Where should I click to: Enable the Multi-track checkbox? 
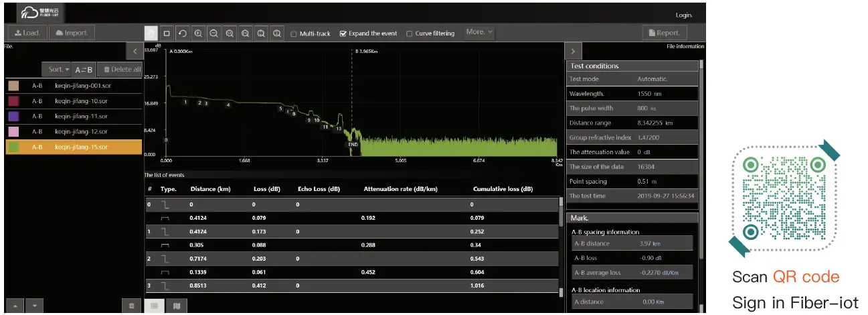pos(294,34)
